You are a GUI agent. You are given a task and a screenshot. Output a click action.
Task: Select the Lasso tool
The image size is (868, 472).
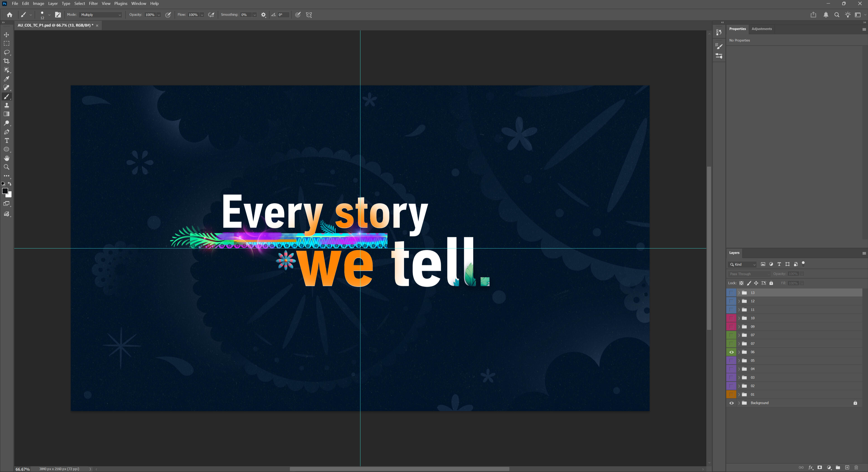(6, 52)
